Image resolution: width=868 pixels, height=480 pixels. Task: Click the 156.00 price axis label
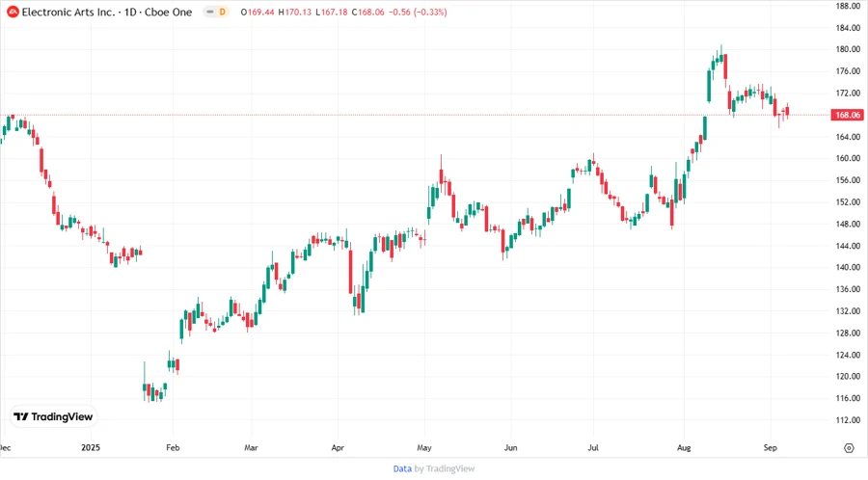(848, 180)
